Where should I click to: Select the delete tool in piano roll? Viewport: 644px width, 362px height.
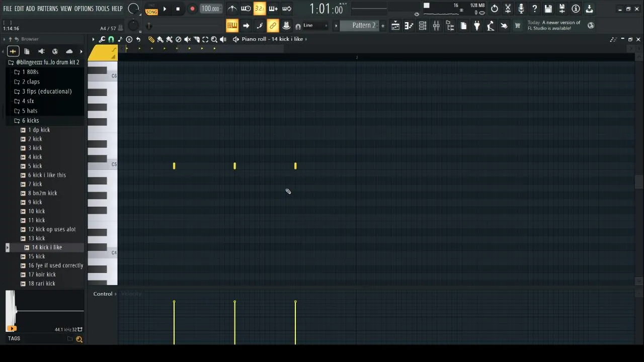(x=178, y=39)
